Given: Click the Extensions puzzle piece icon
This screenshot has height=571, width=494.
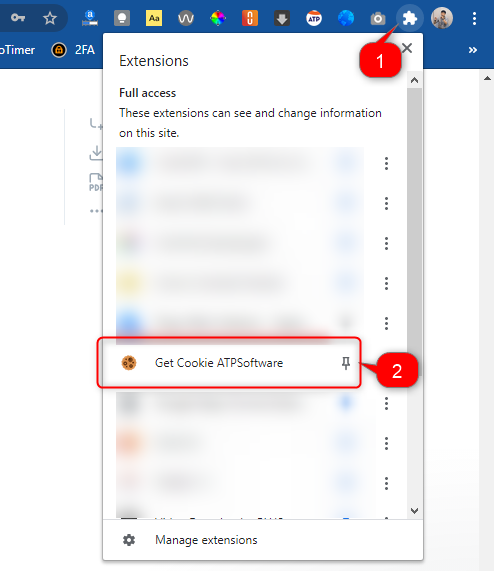Looking at the screenshot, I should (410, 18).
